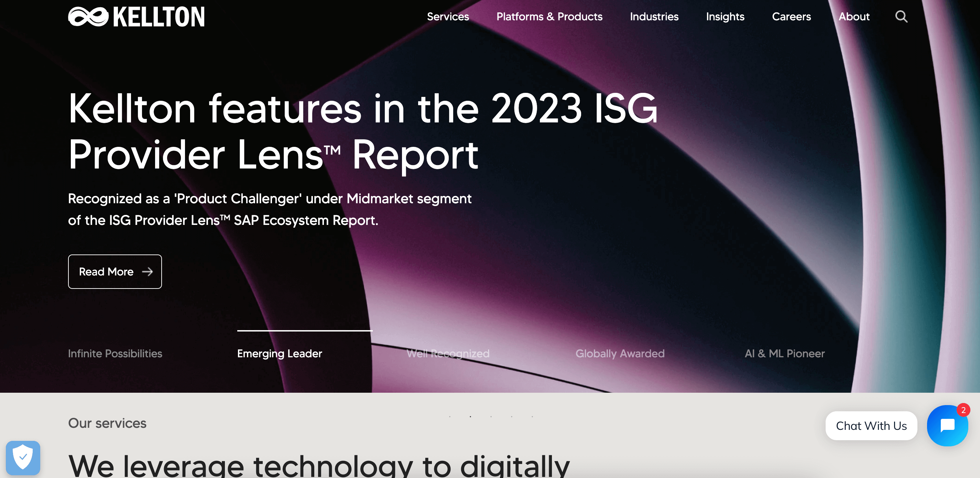This screenshot has width=980, height=478.
Task: Click the shield privacy badge icon
Action: 23,458
